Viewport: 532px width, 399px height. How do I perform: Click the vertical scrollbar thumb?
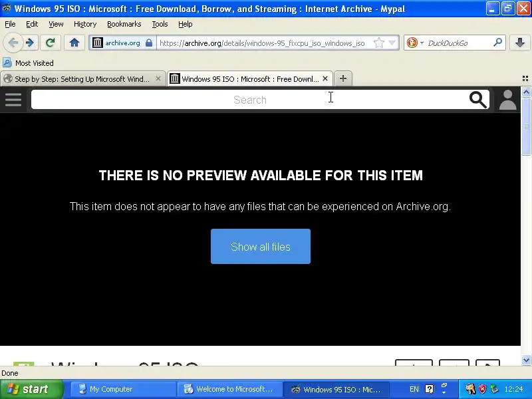point(526,126)
